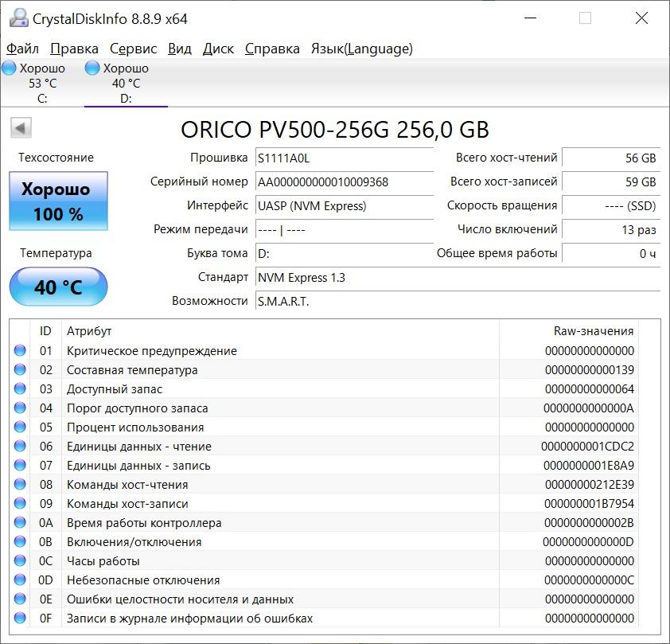Click status icon for Записи в журнале row
Screen dimensions: 670x644
[x=20, y=618]
